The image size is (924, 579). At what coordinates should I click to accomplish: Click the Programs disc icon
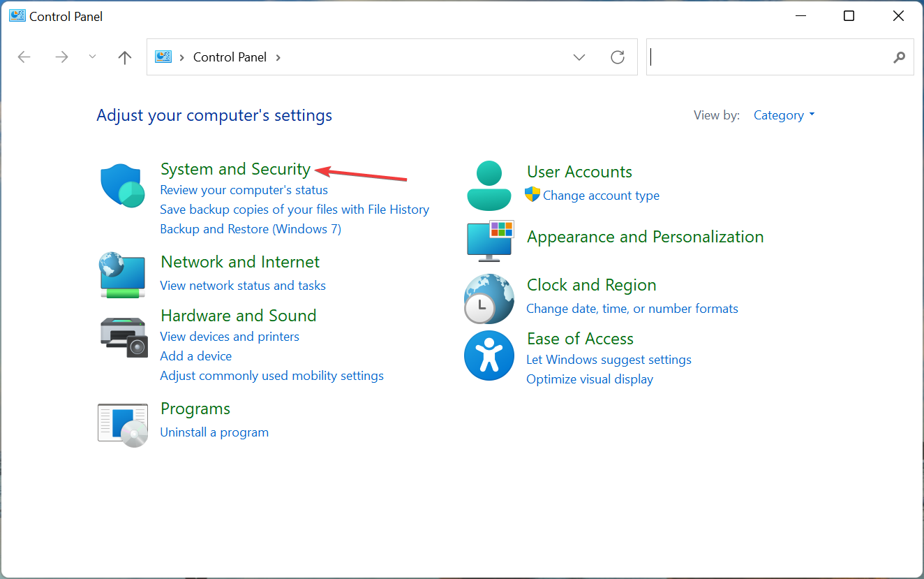123,425
